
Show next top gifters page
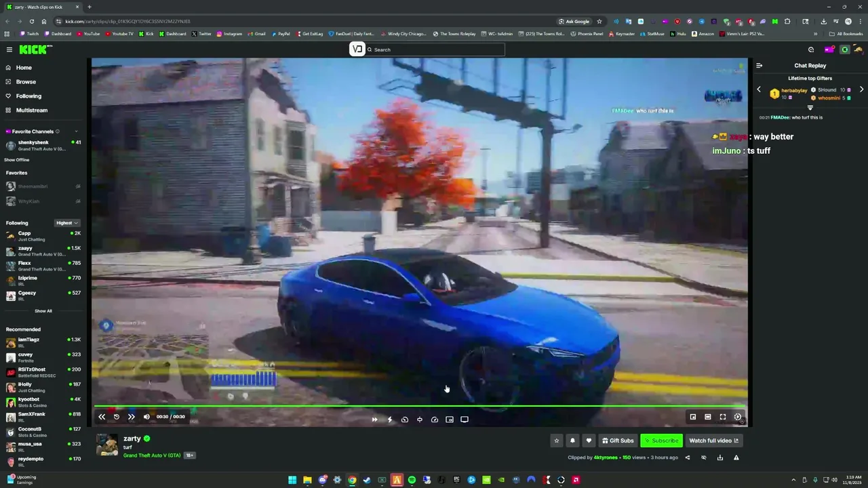[x=861, y=89]
